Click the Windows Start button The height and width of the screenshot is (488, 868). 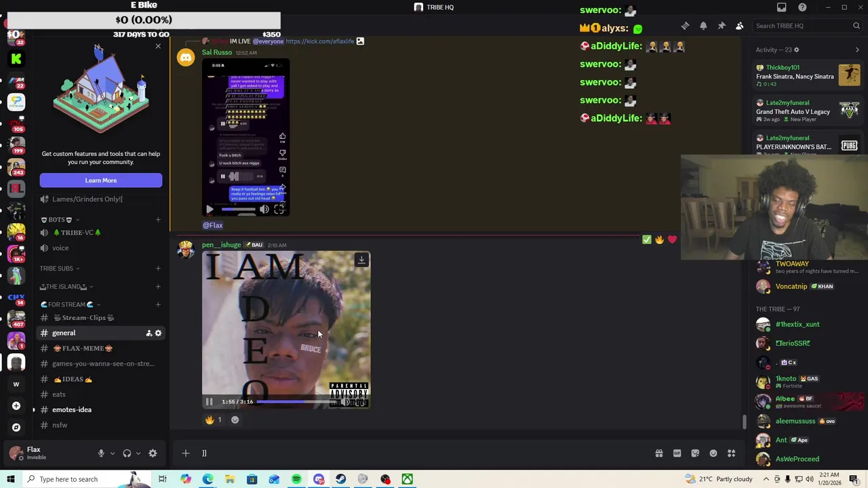point(11,479)
